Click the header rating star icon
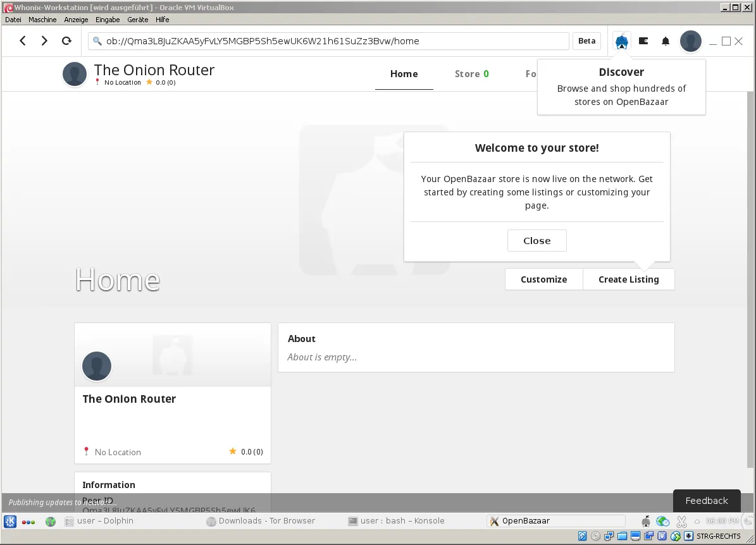Viewport: 756px width, 545px height. [149, 82]
